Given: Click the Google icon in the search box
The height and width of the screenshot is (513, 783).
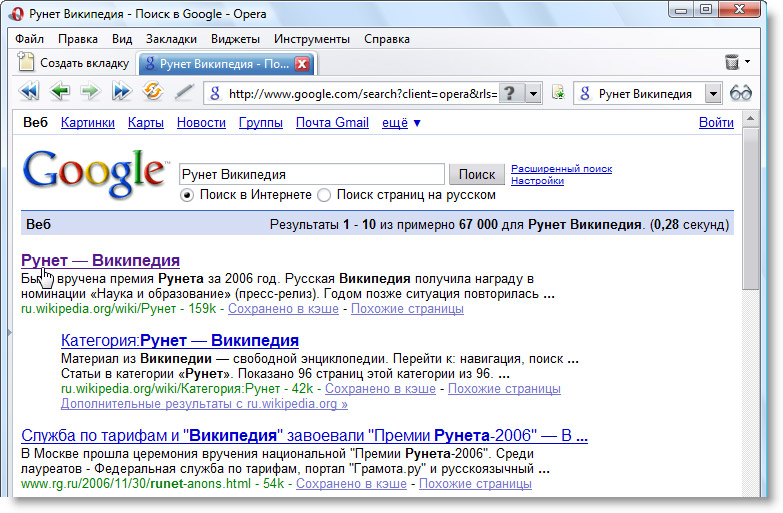Looking at the screenshot, I should pos(585,93).
